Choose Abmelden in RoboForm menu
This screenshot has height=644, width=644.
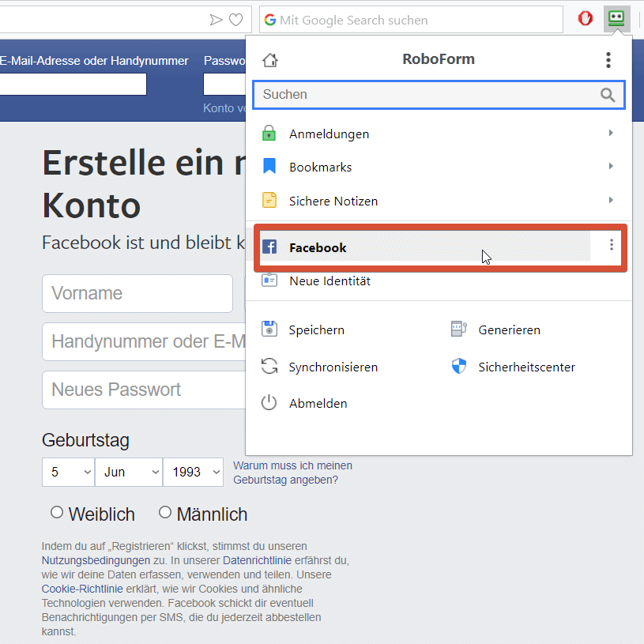pyautogui.click(x=318, y=403)
